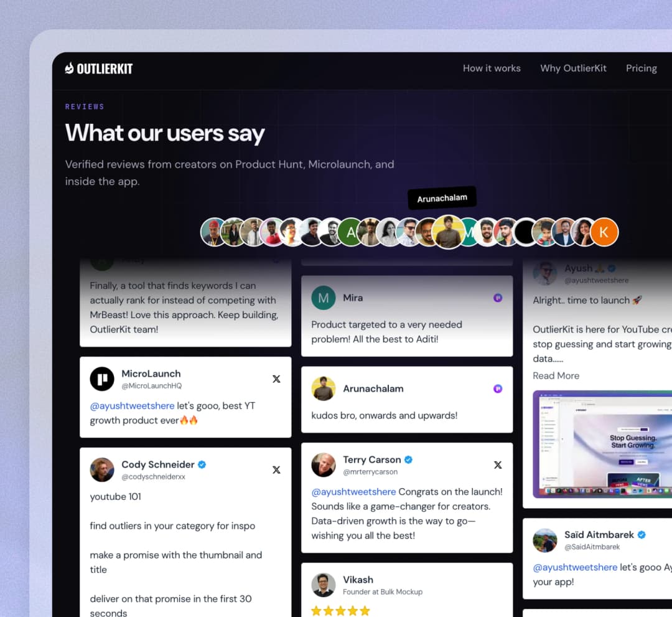Open the @codyschneiderxx handle
672x617 pixels.
[x=154, y=477]
